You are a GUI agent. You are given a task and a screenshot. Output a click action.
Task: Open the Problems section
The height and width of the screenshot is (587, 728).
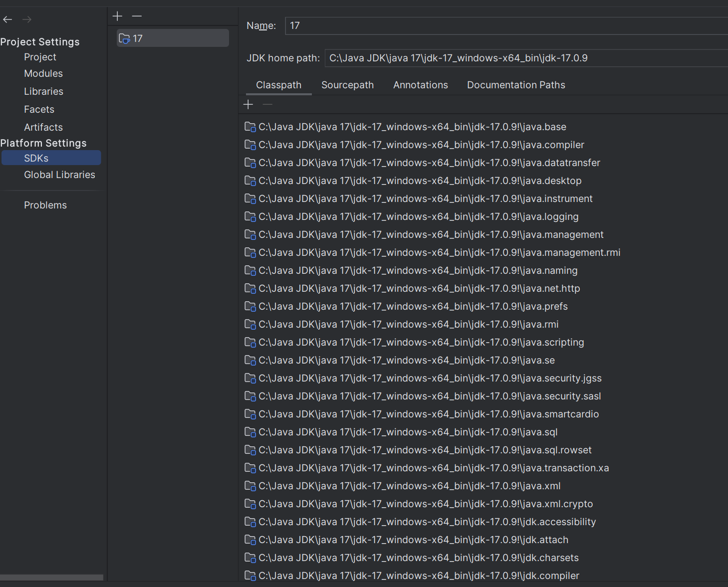click(x=45, y=205)
